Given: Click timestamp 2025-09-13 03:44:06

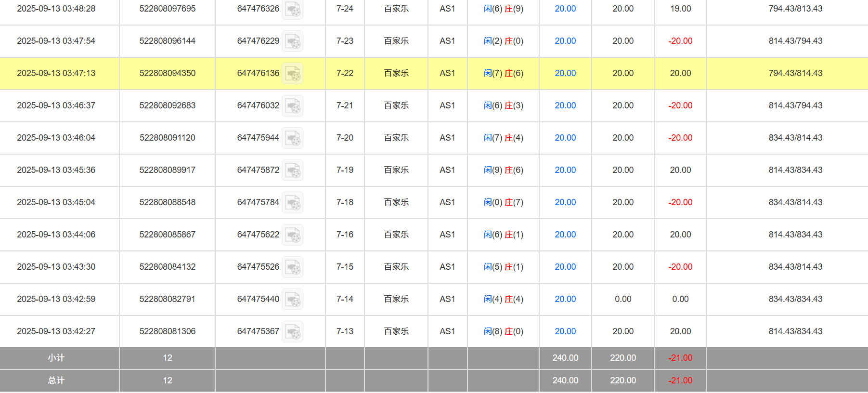Looking at the screenshot, I should point(56,235).
